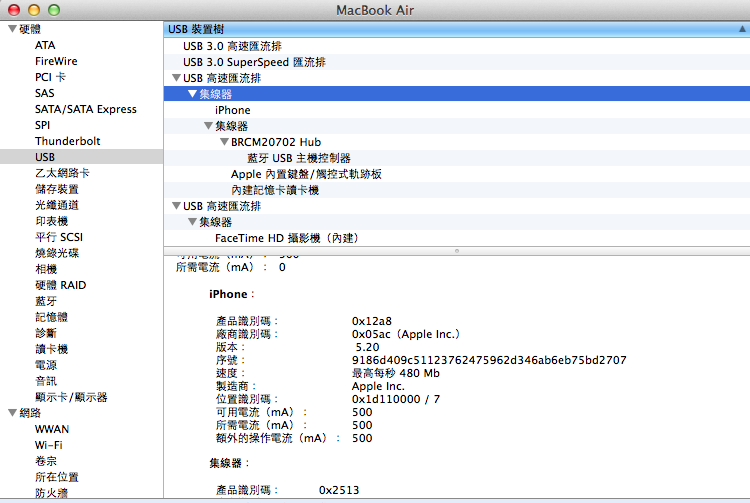Screen dimensions: 750x503
Task: Select 儲存裝置 in the sidebar
Action: click(56, 189)
